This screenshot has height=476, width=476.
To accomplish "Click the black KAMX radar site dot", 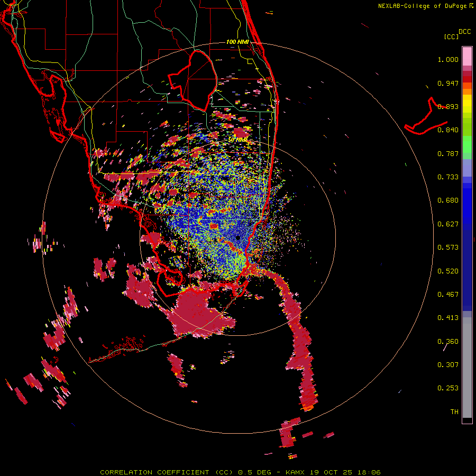I will click(238, 237).
